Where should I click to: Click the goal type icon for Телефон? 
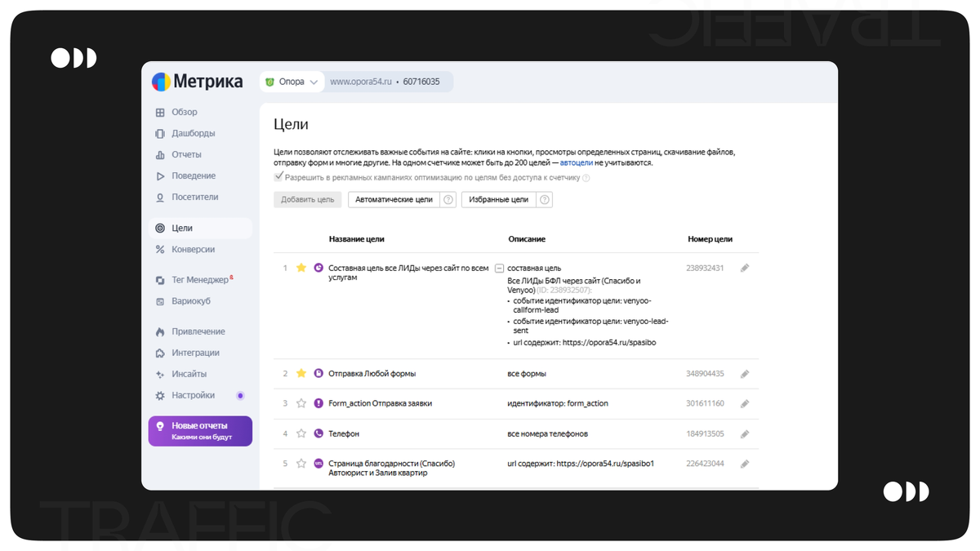(x=319, y=433)
